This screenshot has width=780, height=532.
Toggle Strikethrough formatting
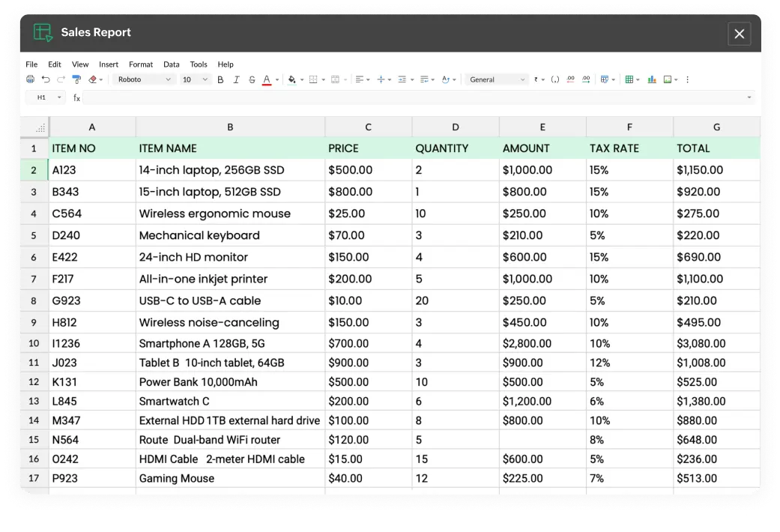[x=251, y=79]
